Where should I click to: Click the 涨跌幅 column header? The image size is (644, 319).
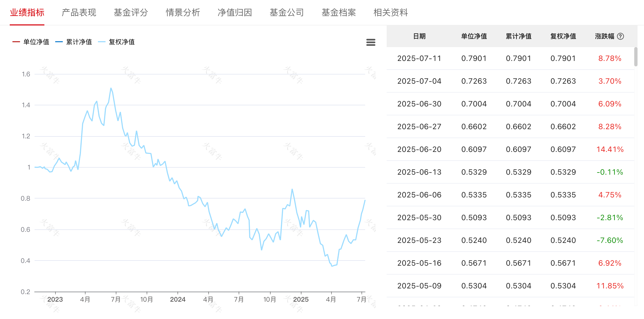click(x=604, y=36)
